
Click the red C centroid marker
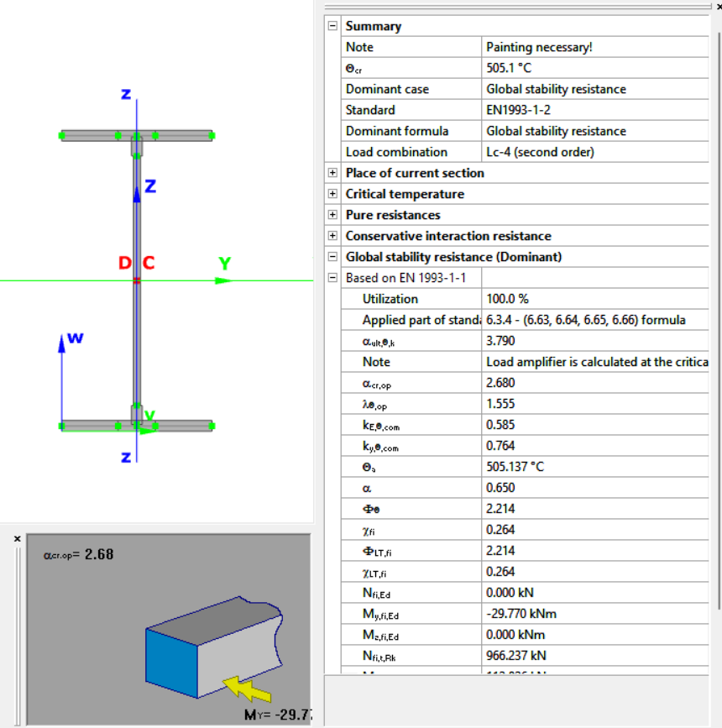tap(149, 264)
